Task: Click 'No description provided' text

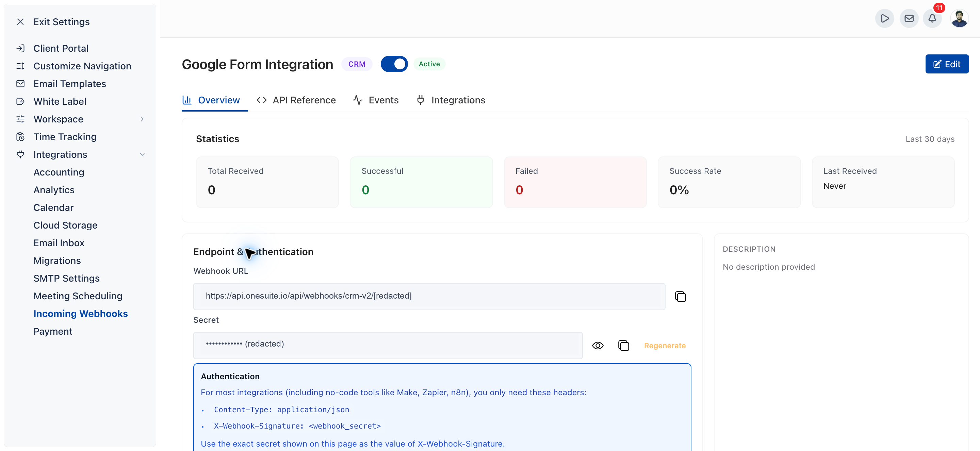Action: point(768,267)
